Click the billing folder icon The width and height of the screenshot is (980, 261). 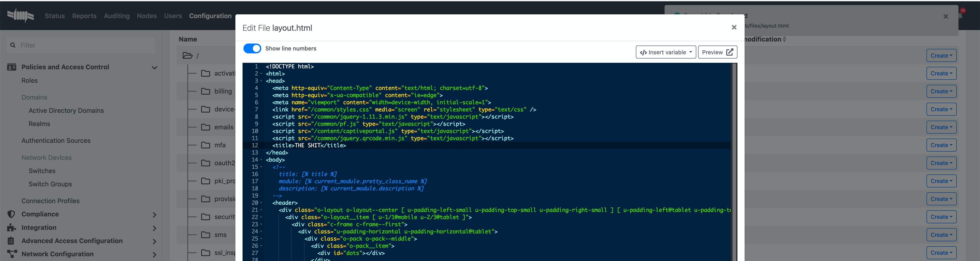205,91
